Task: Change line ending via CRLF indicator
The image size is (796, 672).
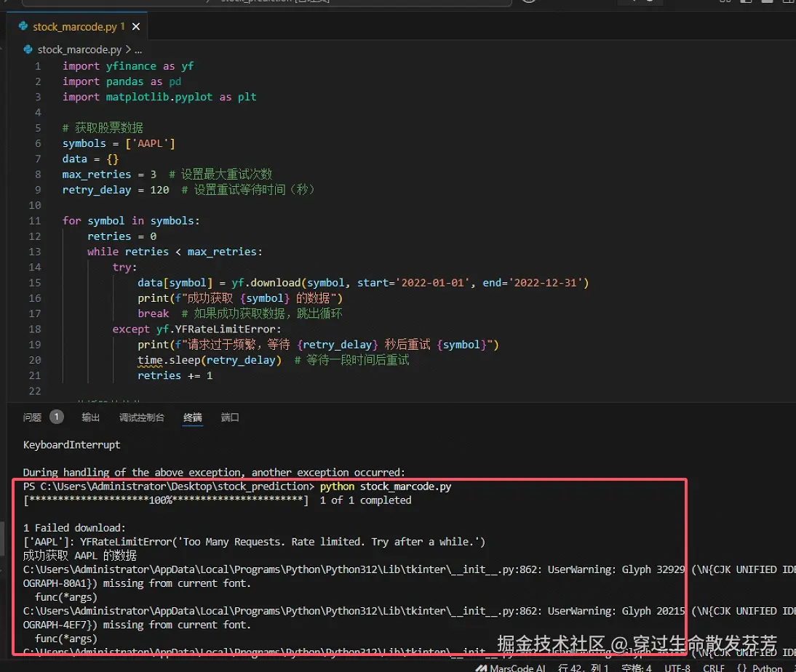Action: pyautogui.click(x=714, y=668)
